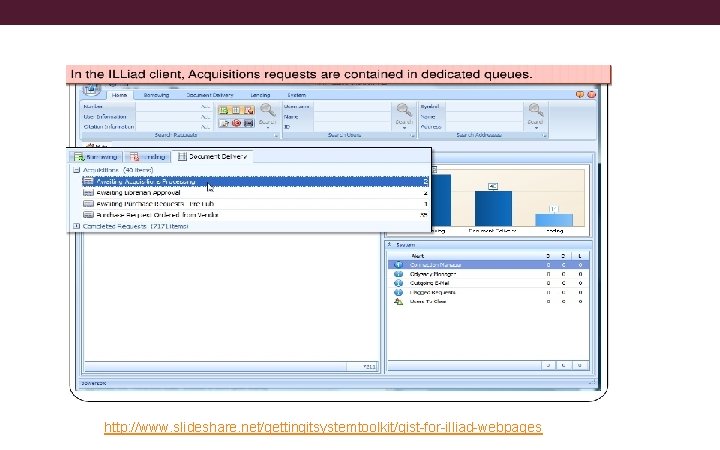720x450 pixels.
Task: Click the Search Users magnifier icon
Action: click(404, 110)
